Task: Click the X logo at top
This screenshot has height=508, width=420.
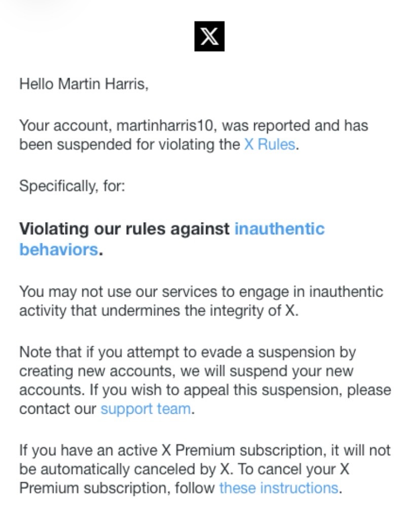Action: [x=209, y=37]
